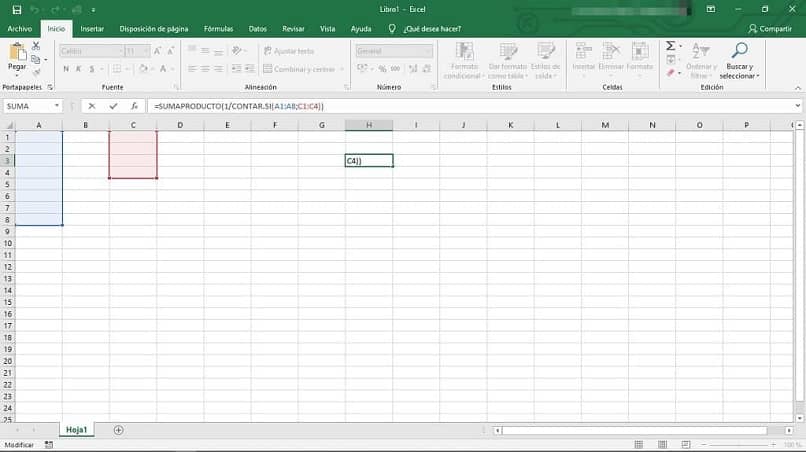
Task: Add a new sheet with plus icon
Action: tap(118, 430)
